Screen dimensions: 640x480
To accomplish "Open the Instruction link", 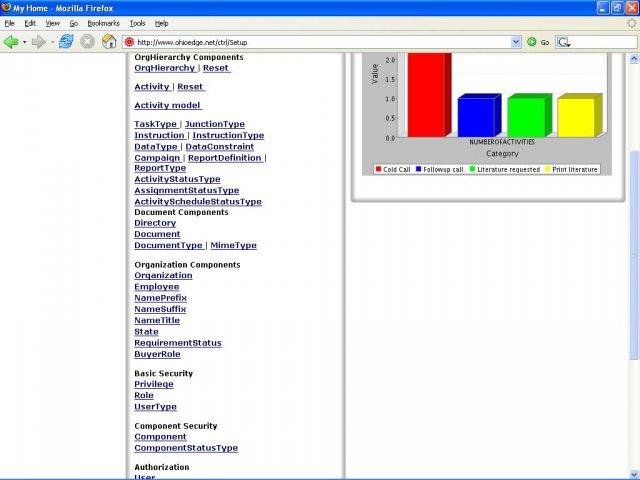I will pos(160,136).
